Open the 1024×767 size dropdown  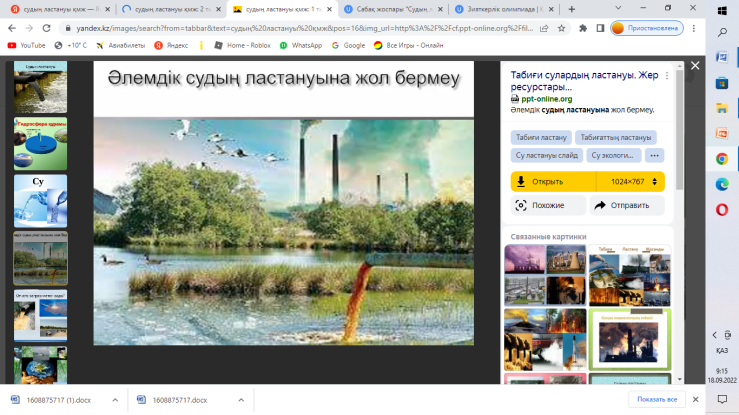(631, 181)
